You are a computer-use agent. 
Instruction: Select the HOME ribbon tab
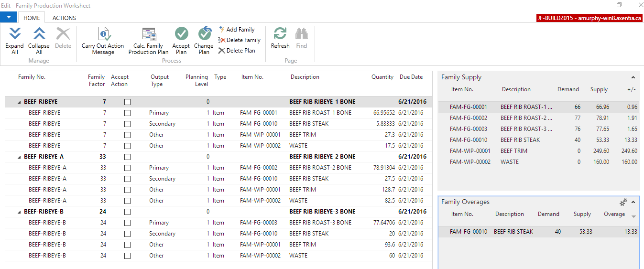click(x=32, y=18)
